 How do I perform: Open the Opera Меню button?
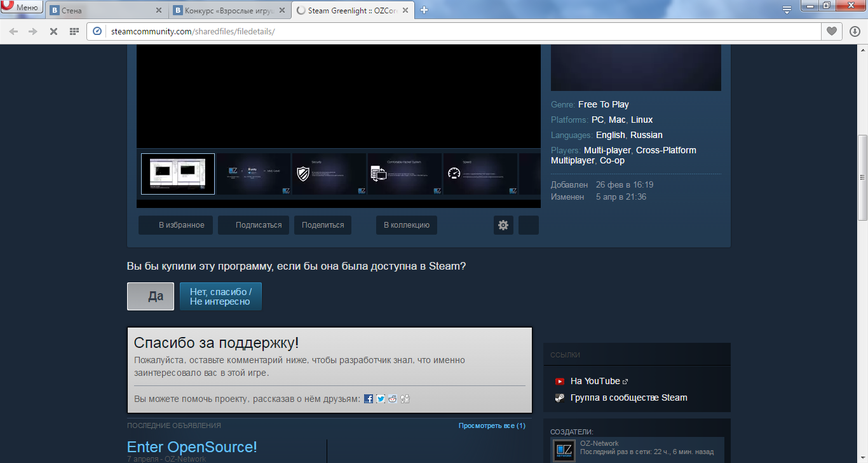(x=22, y=8)
